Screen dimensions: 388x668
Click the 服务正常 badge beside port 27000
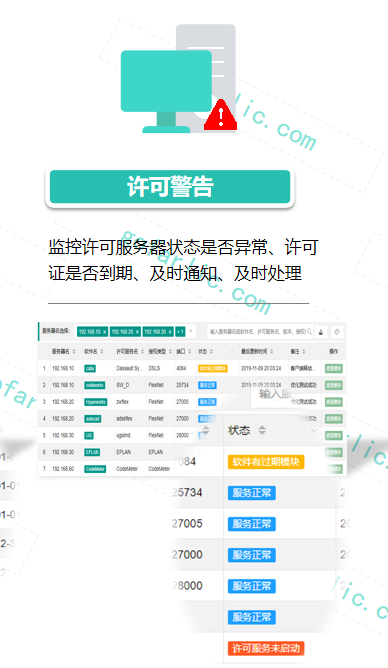[x=252, y=555]
